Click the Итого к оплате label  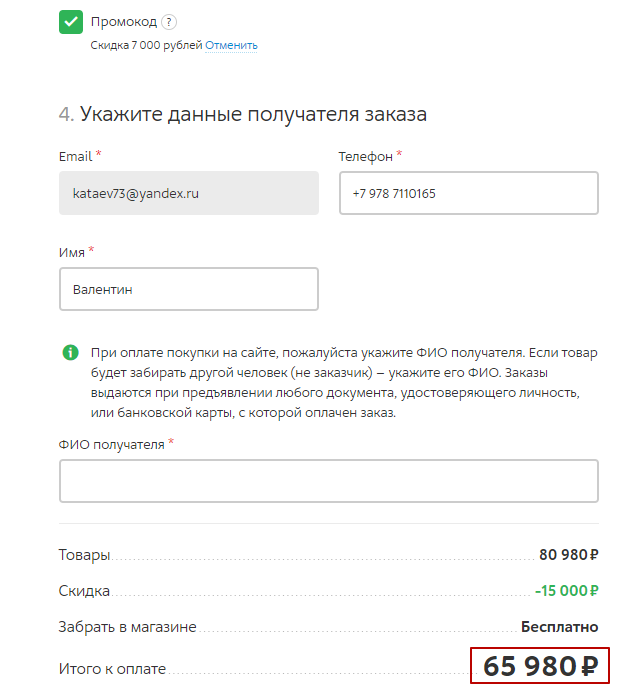pos(112,669)
